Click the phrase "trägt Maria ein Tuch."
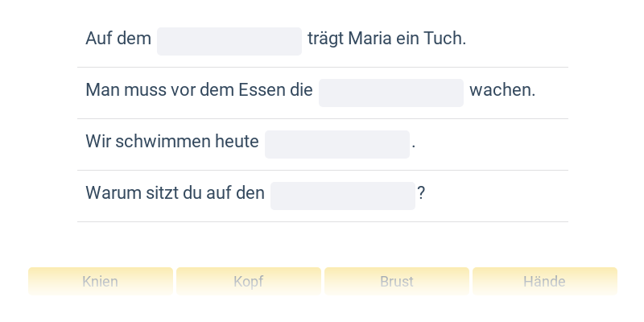The image size is (644, 322). pos(386,39)
